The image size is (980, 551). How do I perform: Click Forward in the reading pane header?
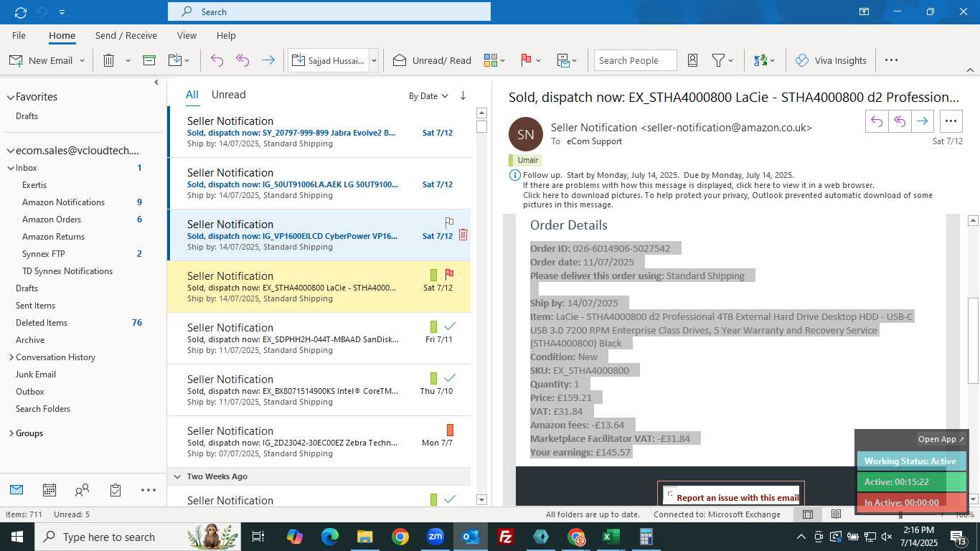pyautogui.click(x=923, y=121)
